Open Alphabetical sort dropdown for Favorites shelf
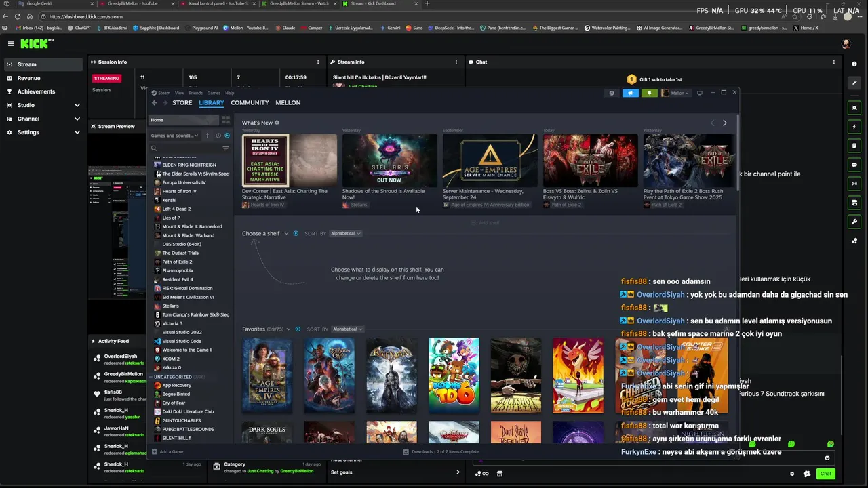This screenshot has height=488, width=868. 347,329
